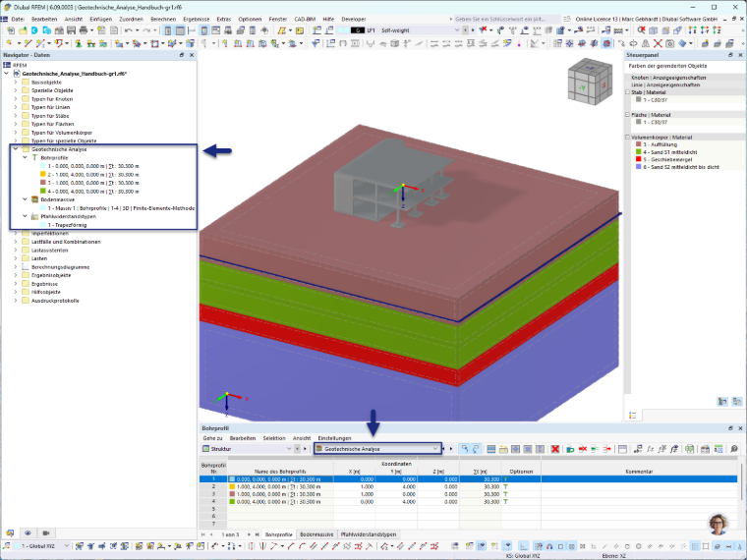Click the control panel list icon at bottom
The image size is (747, 560).
(633, 416)
